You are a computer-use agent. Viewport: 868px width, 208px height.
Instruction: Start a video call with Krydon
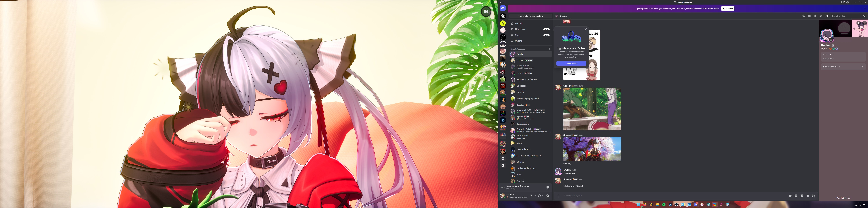pyautogui.click(x=809, y=16)
